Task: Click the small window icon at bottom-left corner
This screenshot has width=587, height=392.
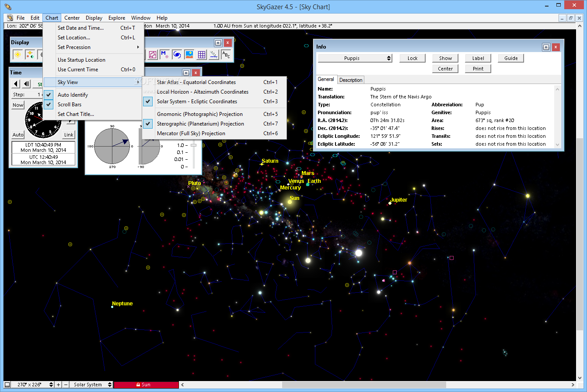Action: 7,385
